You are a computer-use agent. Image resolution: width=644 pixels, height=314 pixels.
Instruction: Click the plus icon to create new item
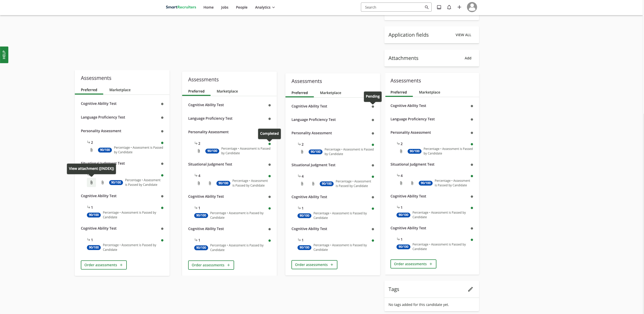coord(459,7)
